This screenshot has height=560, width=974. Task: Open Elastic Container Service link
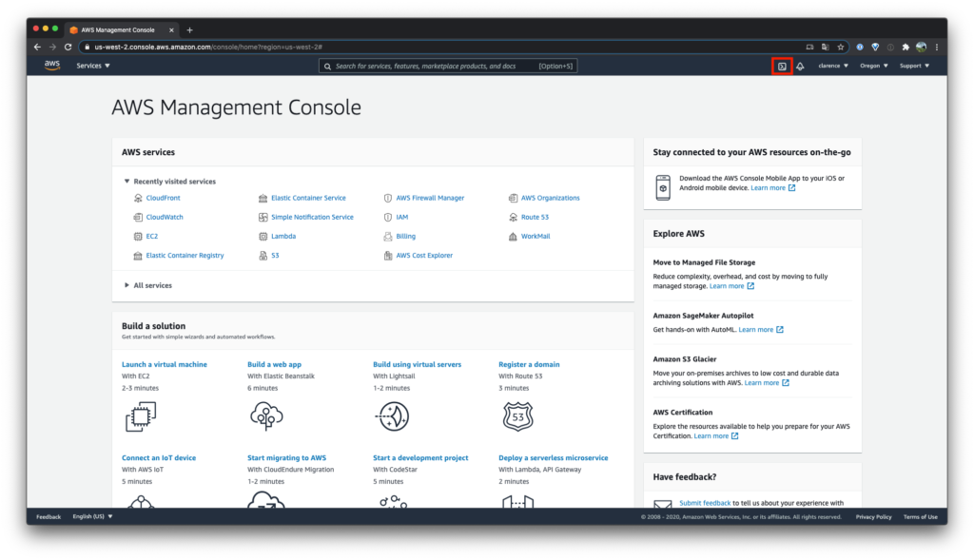click(309, 198)
